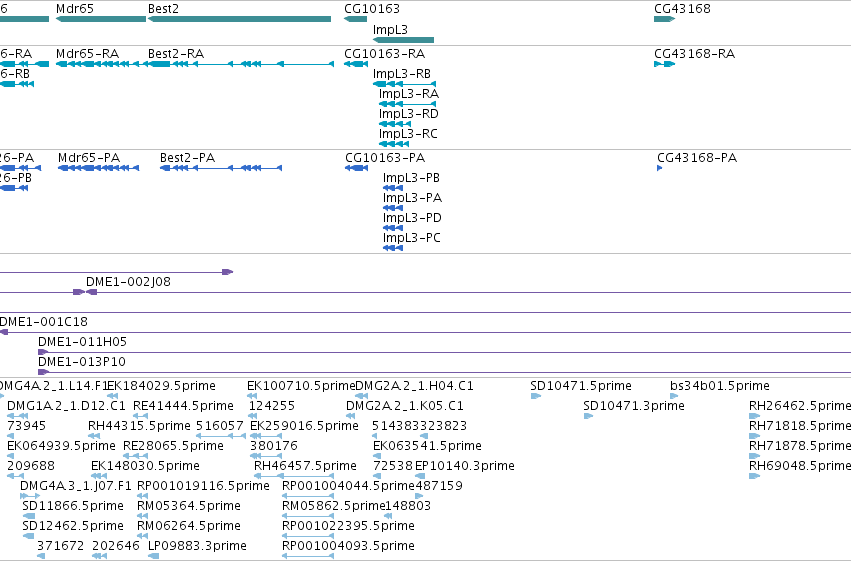Select feature 209688
The image size is (851, 561).
pos(15,476)
